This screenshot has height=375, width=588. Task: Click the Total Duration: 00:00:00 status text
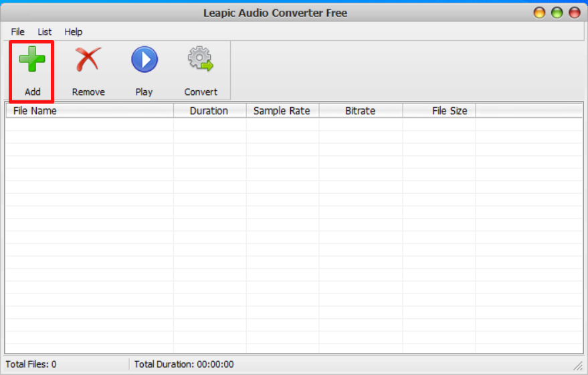pos(184,364)
